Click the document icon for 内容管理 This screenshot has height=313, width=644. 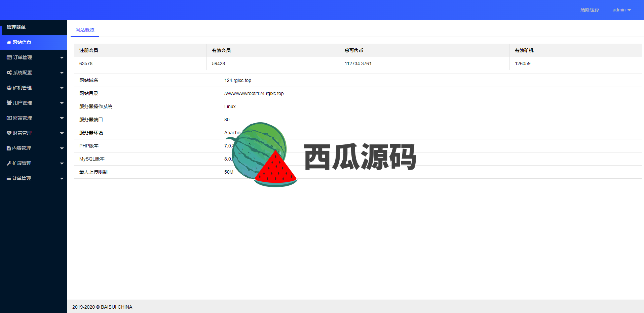coord(9,148)
